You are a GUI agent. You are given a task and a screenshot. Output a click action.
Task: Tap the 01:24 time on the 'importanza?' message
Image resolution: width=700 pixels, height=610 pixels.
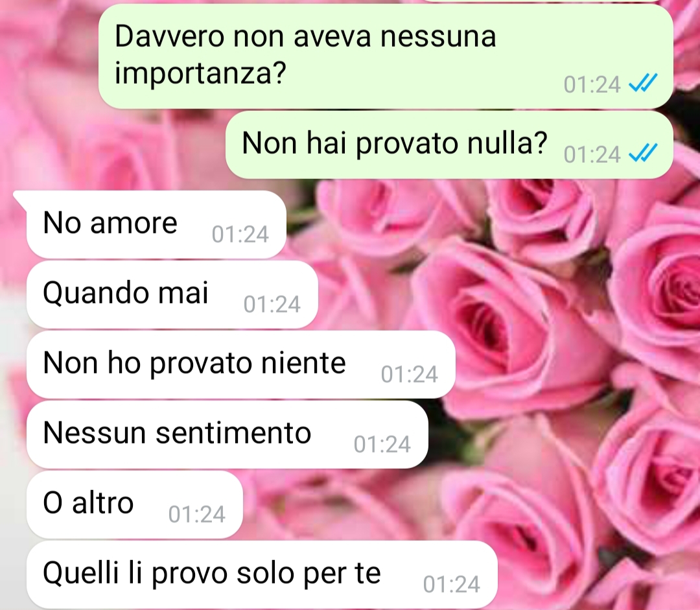pos(592,85)
